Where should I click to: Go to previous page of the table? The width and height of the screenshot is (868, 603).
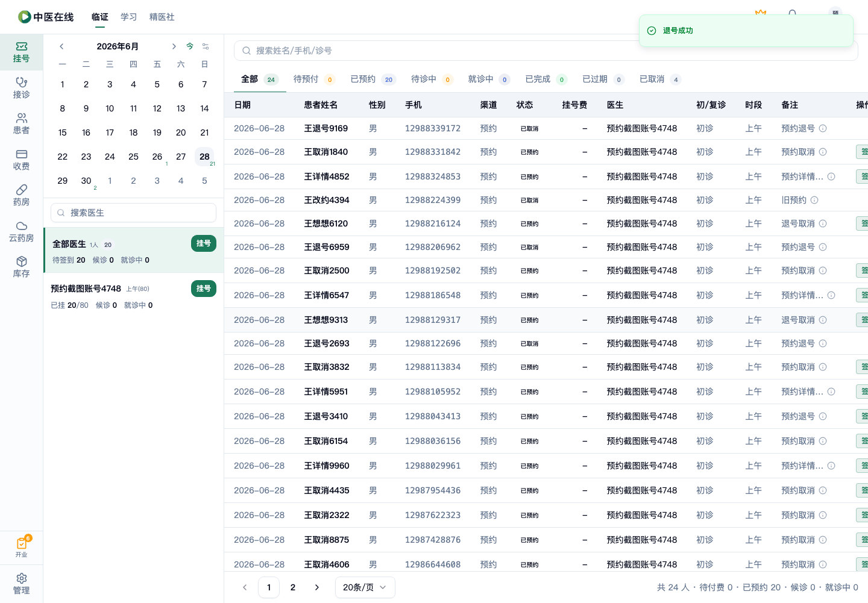pyautogui.click(x=245, y=587)
